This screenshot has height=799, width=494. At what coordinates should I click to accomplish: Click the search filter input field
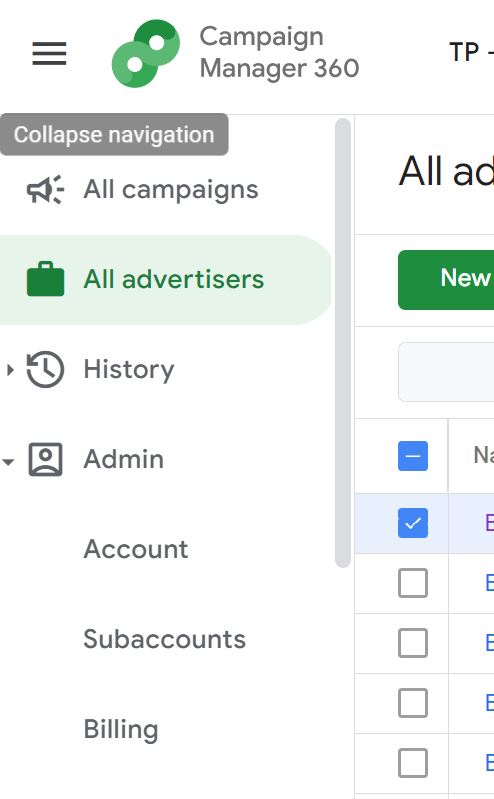point(446,372)
